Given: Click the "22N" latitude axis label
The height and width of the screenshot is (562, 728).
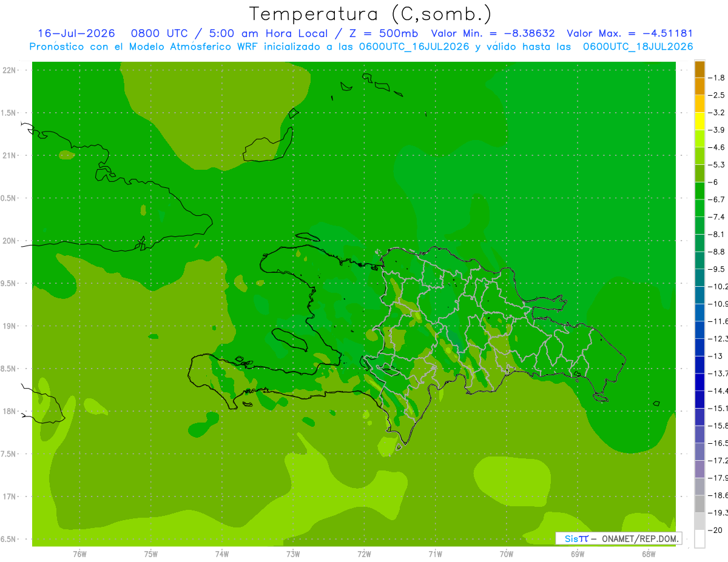Looking at the screenshot, I should (10, 70).
